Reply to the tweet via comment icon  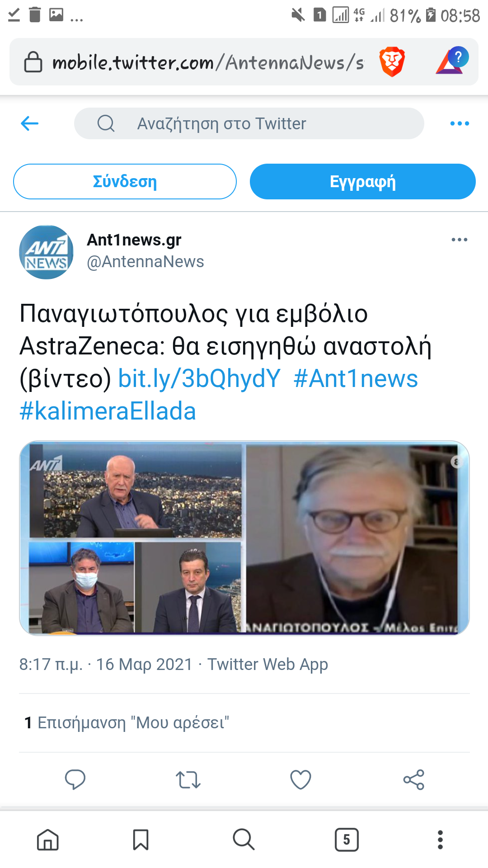point(75,779)
